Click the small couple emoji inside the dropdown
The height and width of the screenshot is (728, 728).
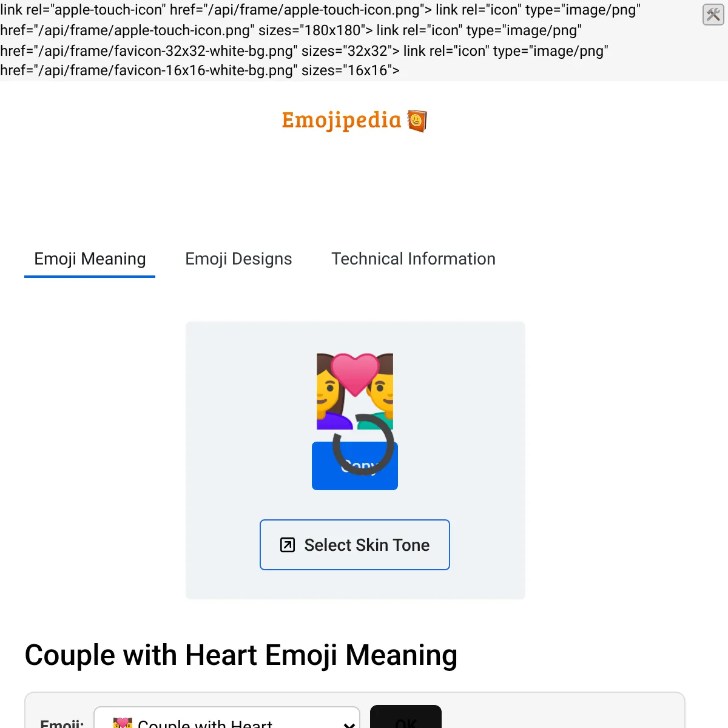(x=123, y=723)
